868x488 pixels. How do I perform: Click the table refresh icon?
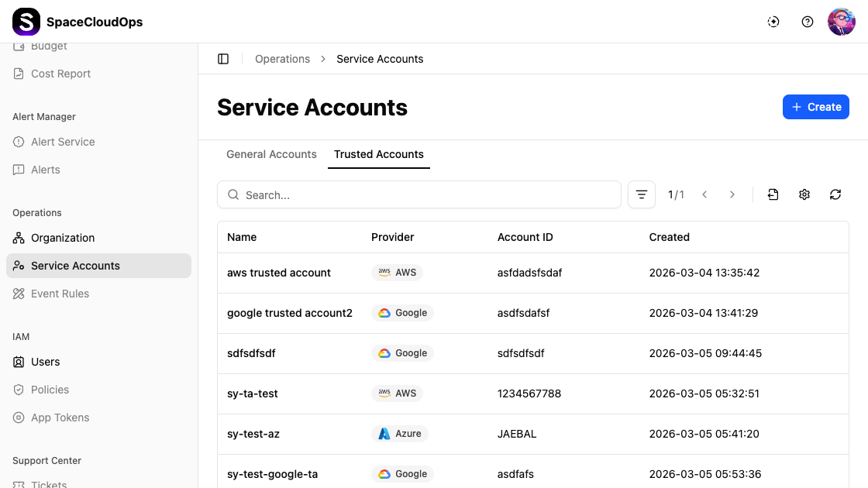[x=835, y=194]
